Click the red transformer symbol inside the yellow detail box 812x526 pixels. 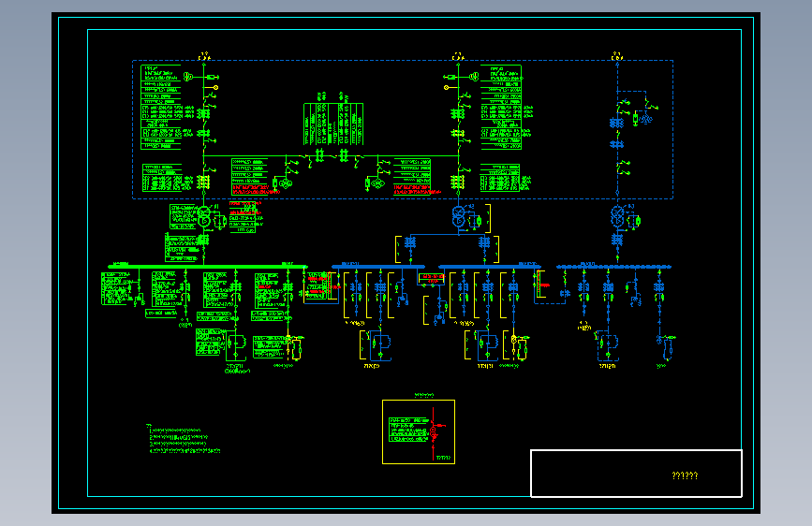434,431
